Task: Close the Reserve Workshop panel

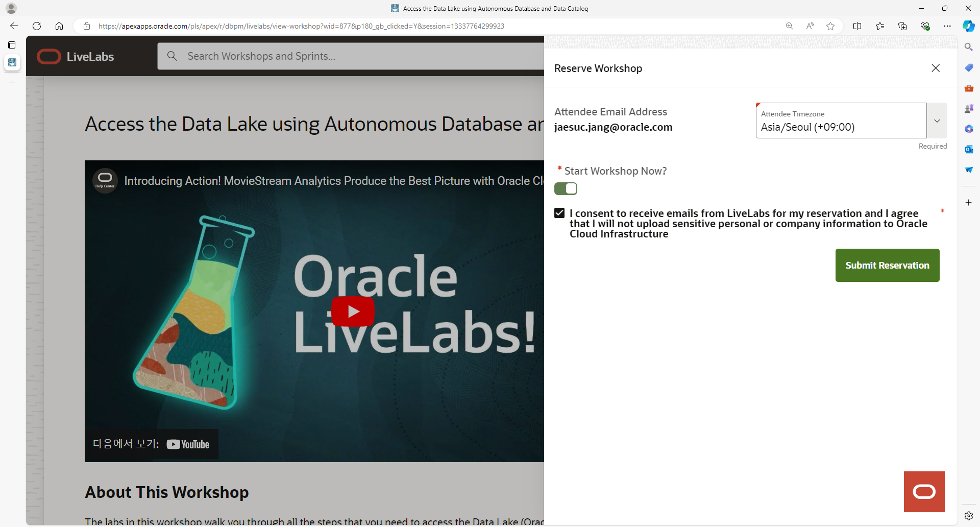Action: (x=936, y=68)
